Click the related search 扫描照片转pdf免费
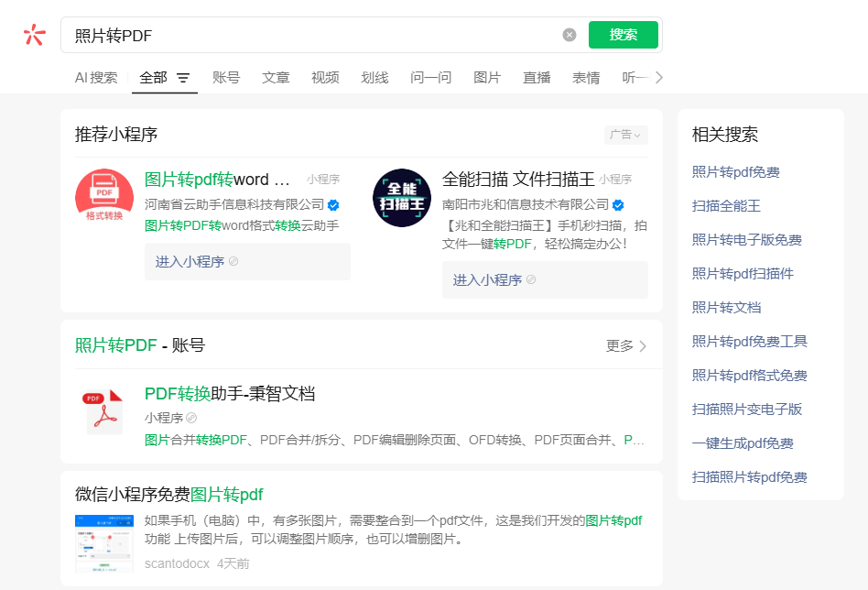868x590 pixels. coord(750,477)
